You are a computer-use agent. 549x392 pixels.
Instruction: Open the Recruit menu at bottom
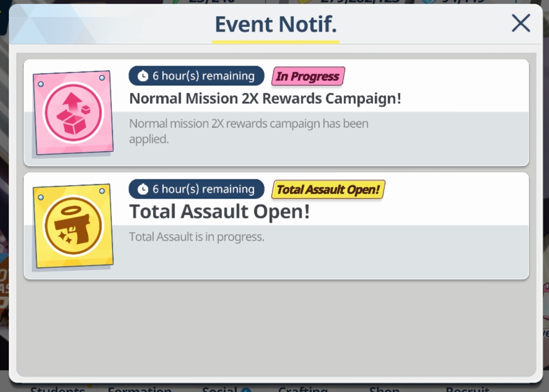click(468, 388)
